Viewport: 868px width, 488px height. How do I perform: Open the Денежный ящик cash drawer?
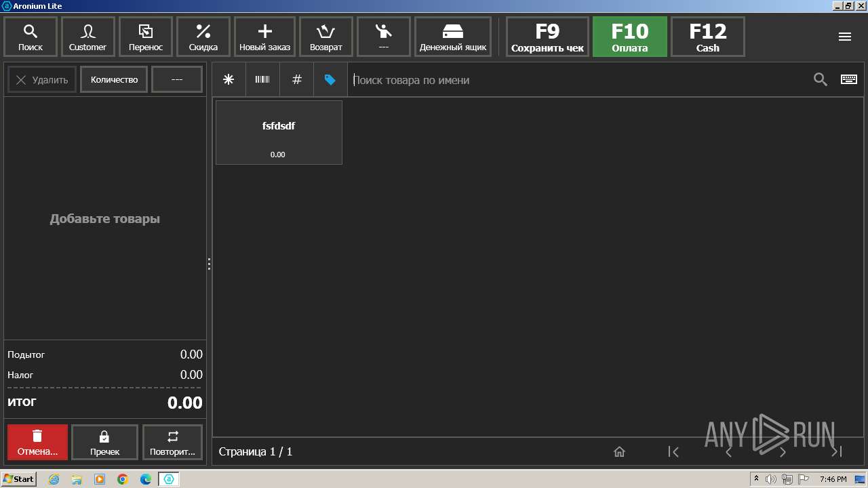453,37
